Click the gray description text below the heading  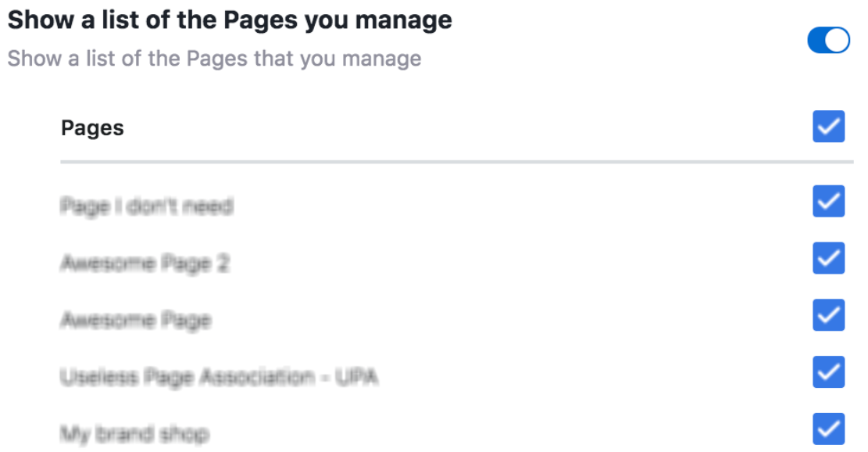click(214, 58)
